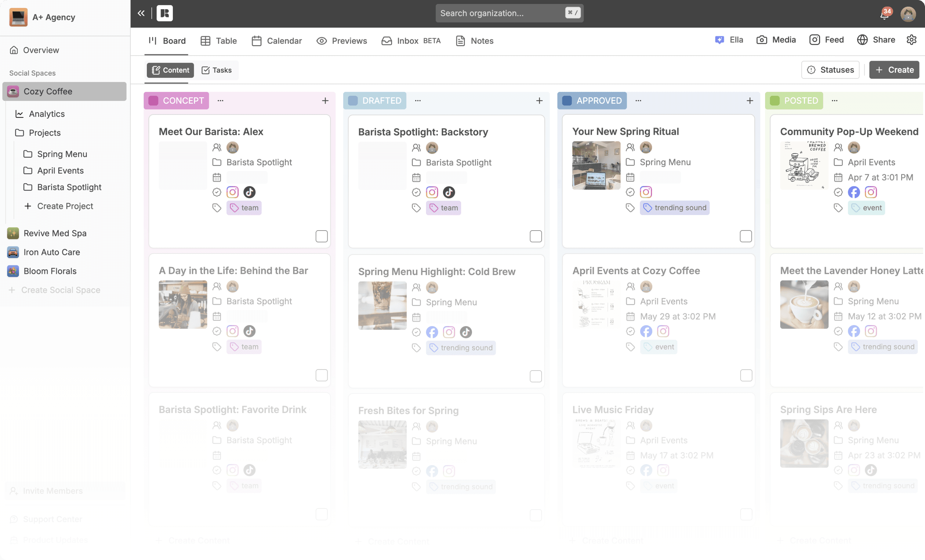Click Create Project in sidebar
Screen dimensions: 925x560
pos(58,206)
